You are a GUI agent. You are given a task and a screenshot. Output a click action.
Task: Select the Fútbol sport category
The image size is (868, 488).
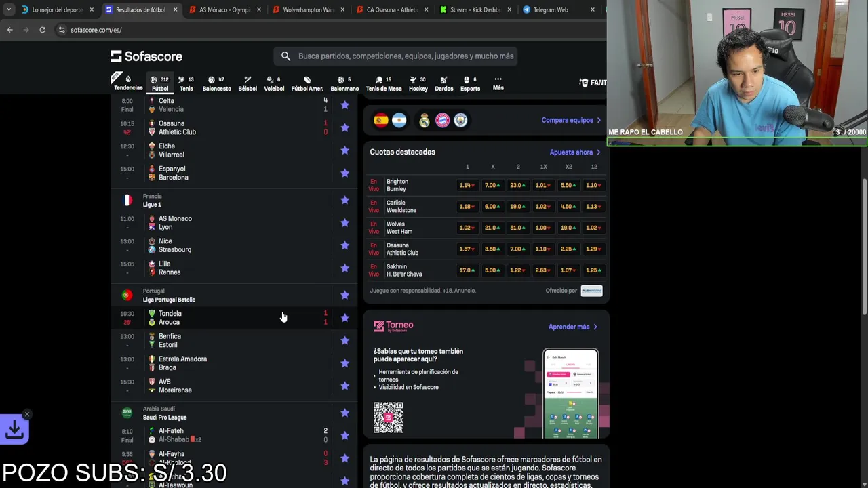click(160, 83)
